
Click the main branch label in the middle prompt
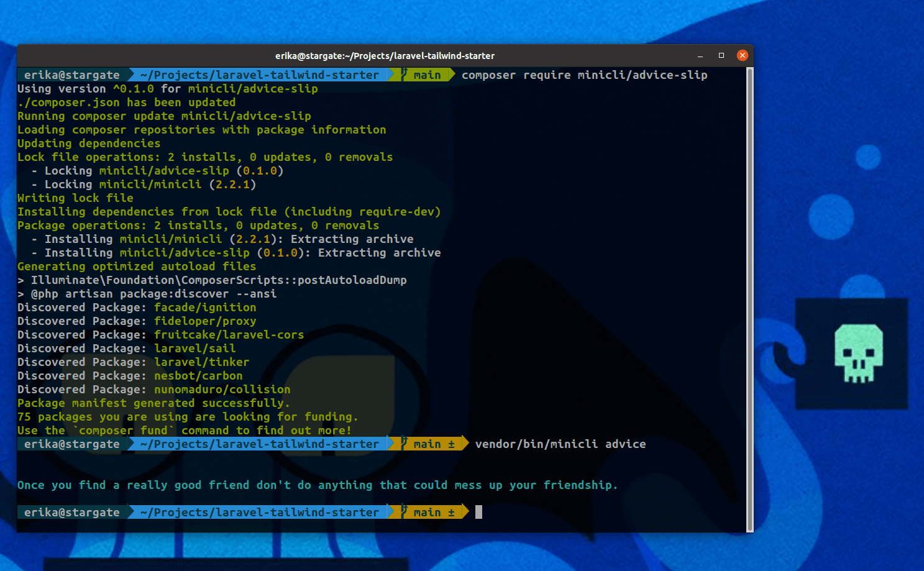[x=427, y=444]
